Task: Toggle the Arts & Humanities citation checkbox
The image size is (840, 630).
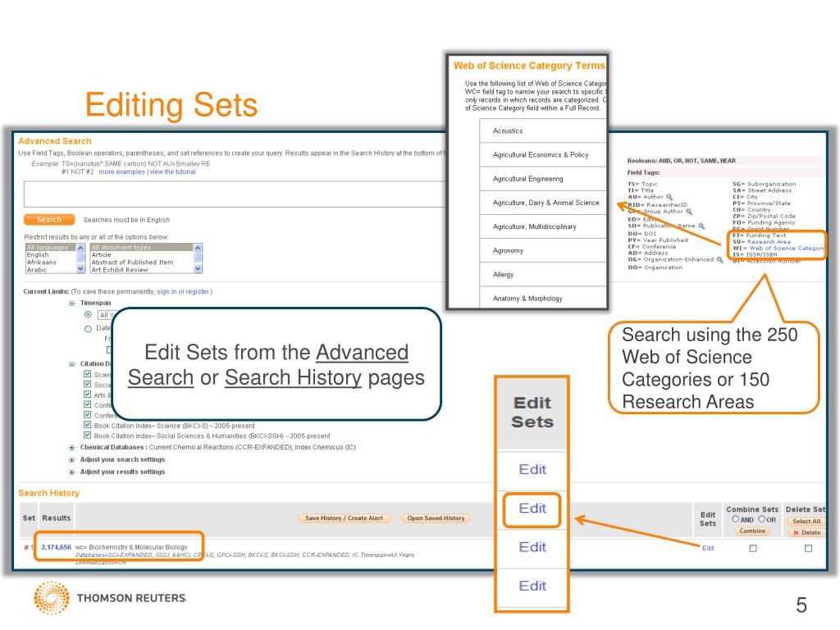Action: coord(87,395)
